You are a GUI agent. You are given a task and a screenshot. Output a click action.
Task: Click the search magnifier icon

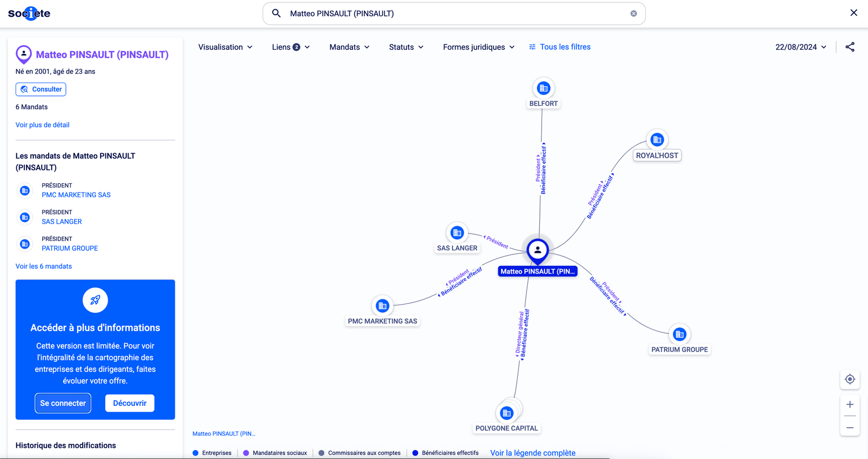[x=277, y=13]
